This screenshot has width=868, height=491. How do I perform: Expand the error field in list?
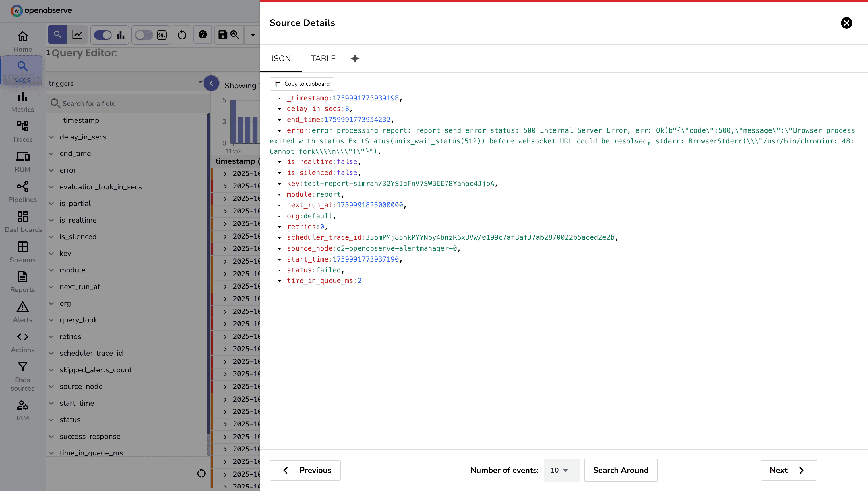tap(51, 170)
